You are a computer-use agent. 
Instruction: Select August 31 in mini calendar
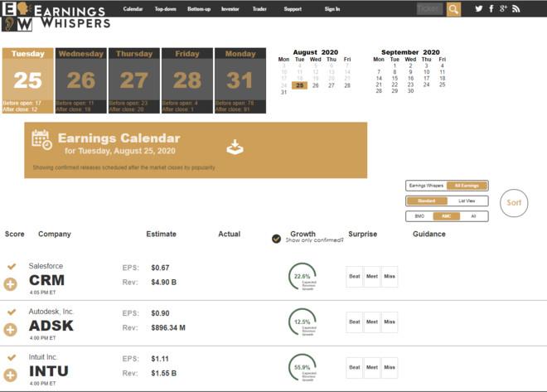pyautogui.click(x=283, y=92)
